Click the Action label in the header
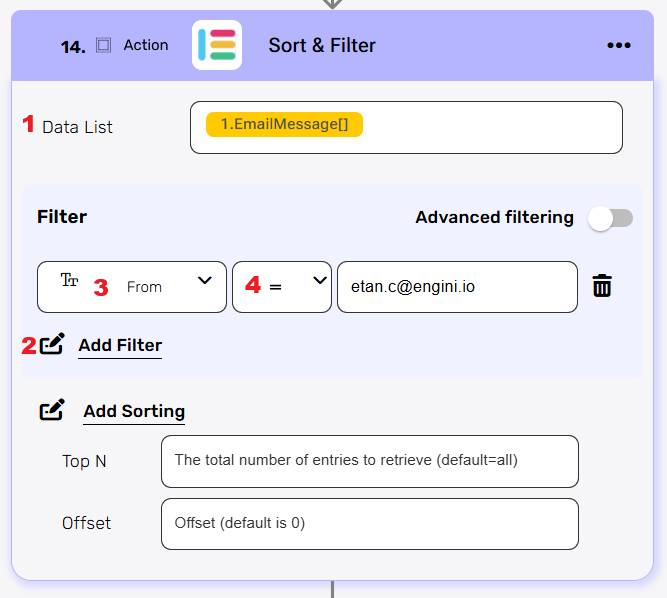This screenshot has width=667, height=598. click(x=146, y=45)
